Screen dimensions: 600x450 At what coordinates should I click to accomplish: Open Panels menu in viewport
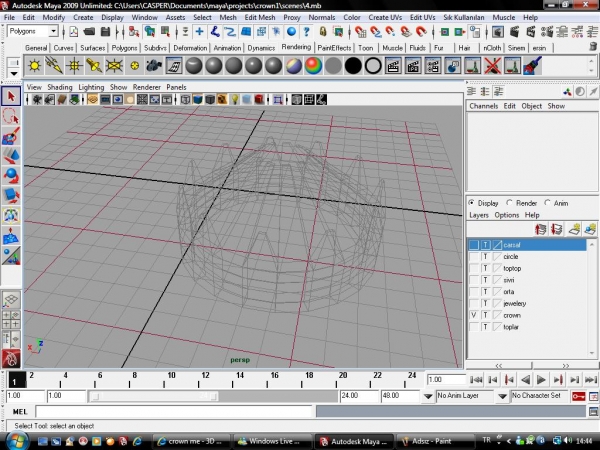coord(176,87)
